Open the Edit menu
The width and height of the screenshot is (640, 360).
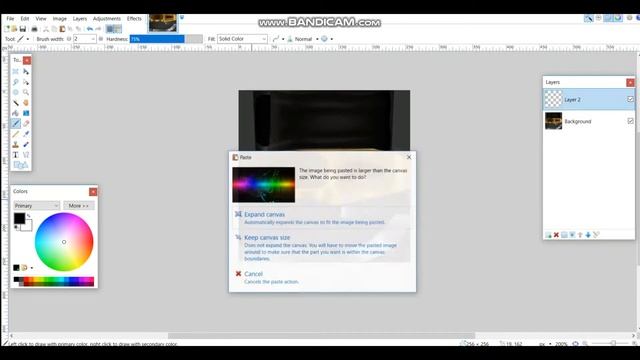[25, 19]
